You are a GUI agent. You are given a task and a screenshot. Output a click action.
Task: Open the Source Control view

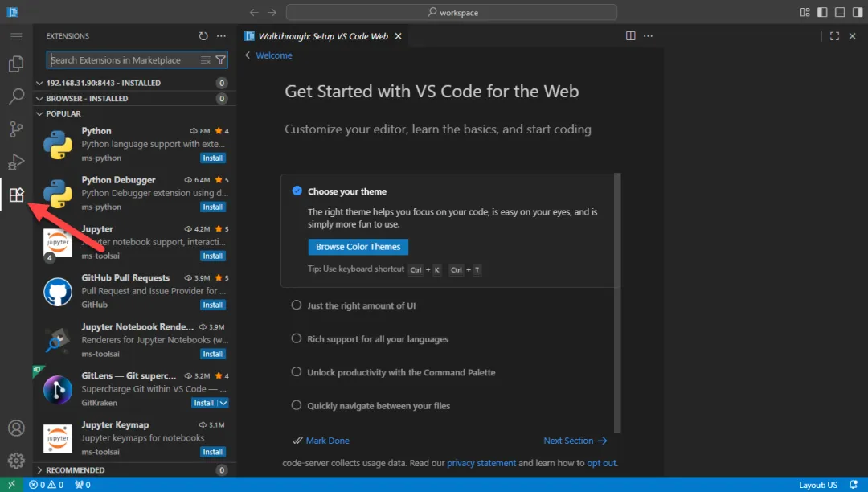16,129
